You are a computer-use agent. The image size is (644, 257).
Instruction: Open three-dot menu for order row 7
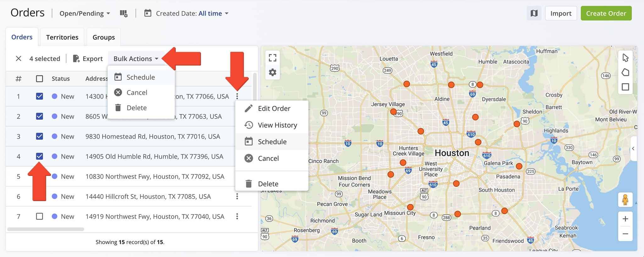[x=237, y=216]
